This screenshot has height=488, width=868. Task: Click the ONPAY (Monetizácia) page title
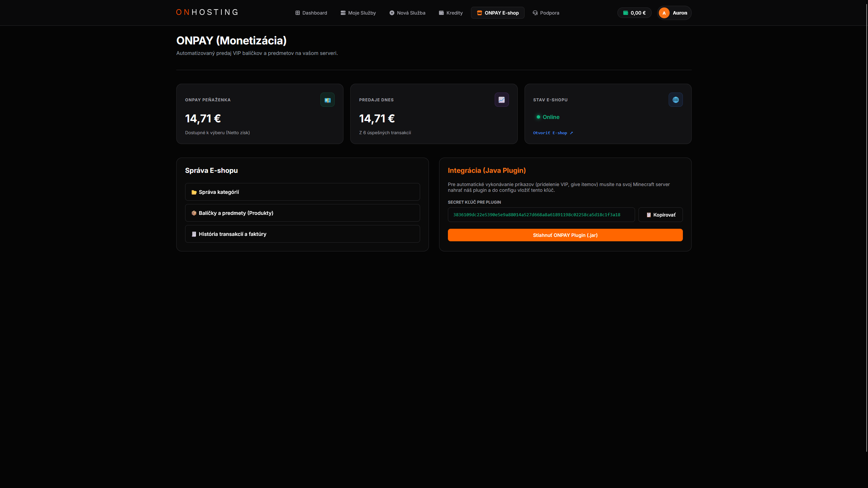pyautogui.click(x=231, y=41)
